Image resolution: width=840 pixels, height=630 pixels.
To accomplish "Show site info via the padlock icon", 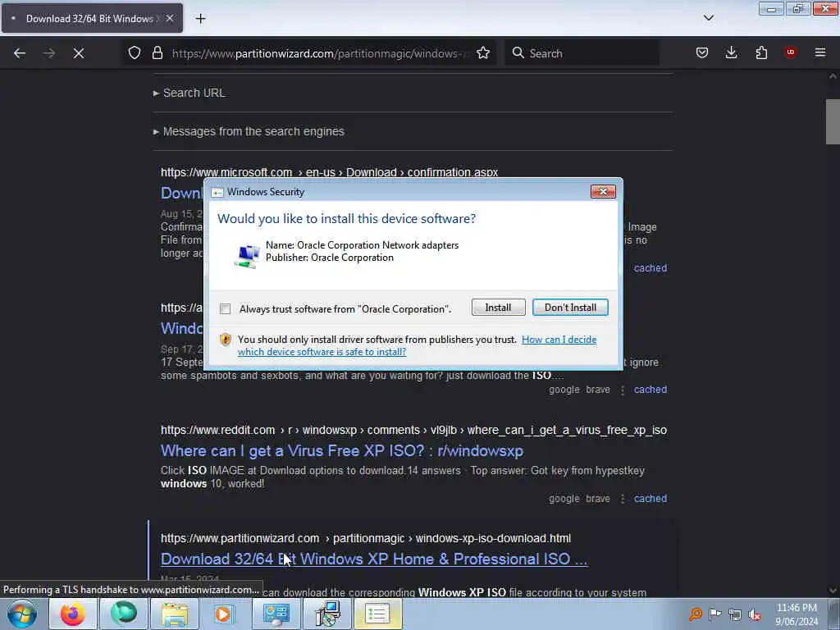I will 157,53.
